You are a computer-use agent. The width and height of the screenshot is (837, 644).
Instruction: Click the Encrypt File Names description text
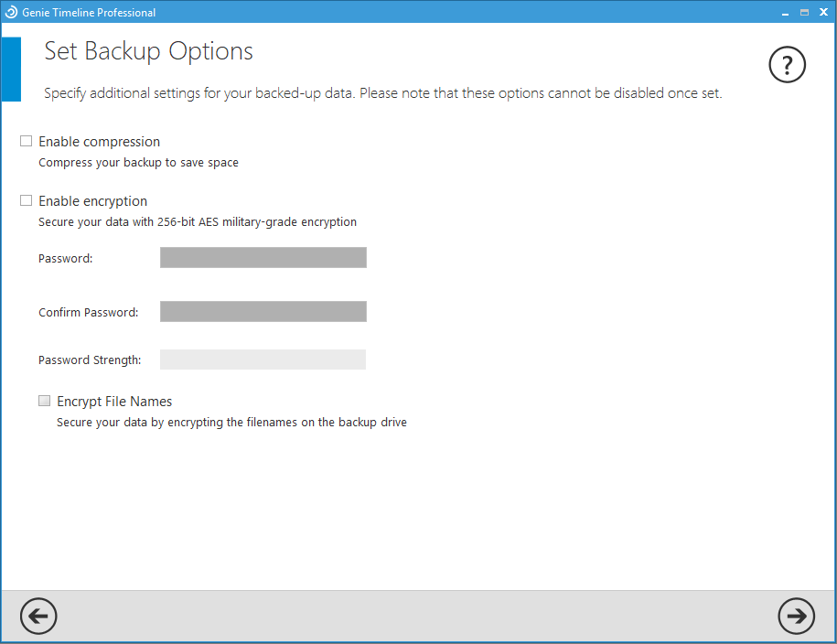pyautogui.click(x=232, y=422)
